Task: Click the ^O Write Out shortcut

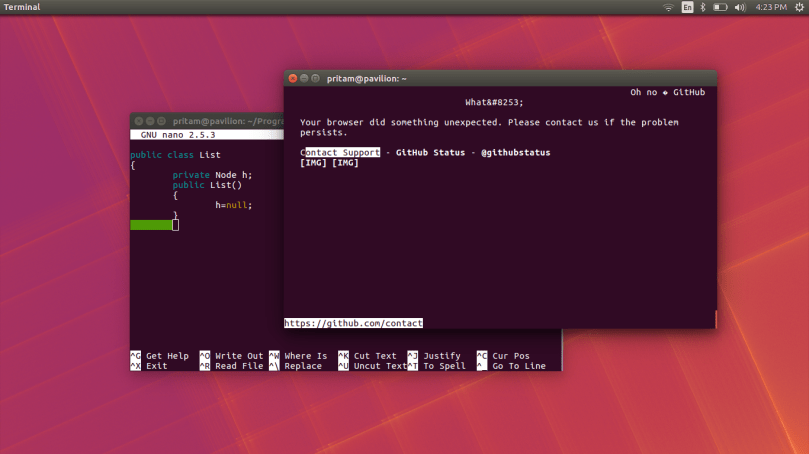Action: (231, 356)
